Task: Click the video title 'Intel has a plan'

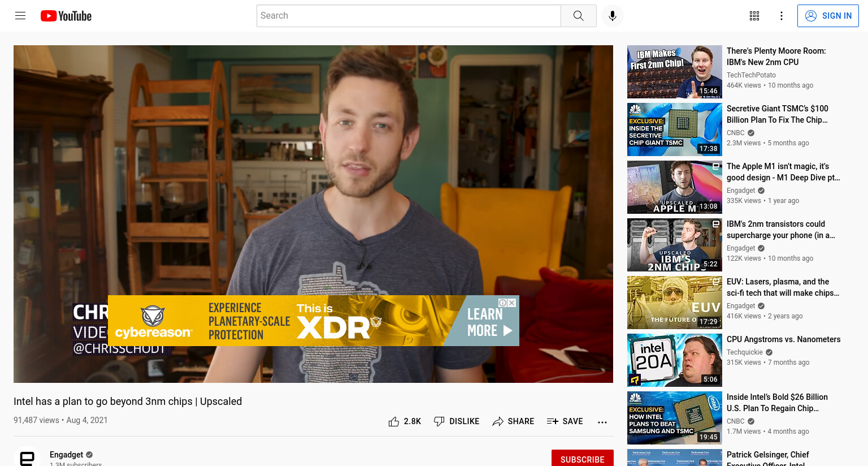Action: pyautogui.click(x=128, y=402)
